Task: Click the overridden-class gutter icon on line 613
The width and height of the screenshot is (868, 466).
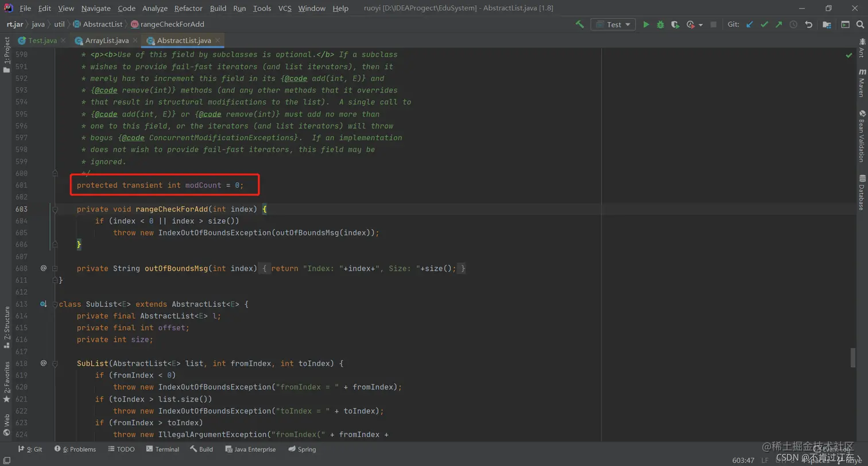Action: [x=43, y=304]
